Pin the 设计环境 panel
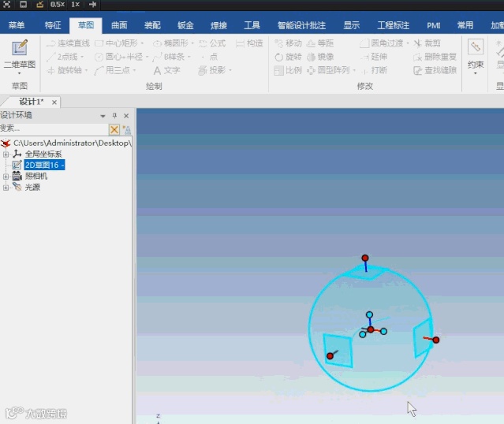The image size is (504, 424). pyautogui.click(x=114, y=116)
